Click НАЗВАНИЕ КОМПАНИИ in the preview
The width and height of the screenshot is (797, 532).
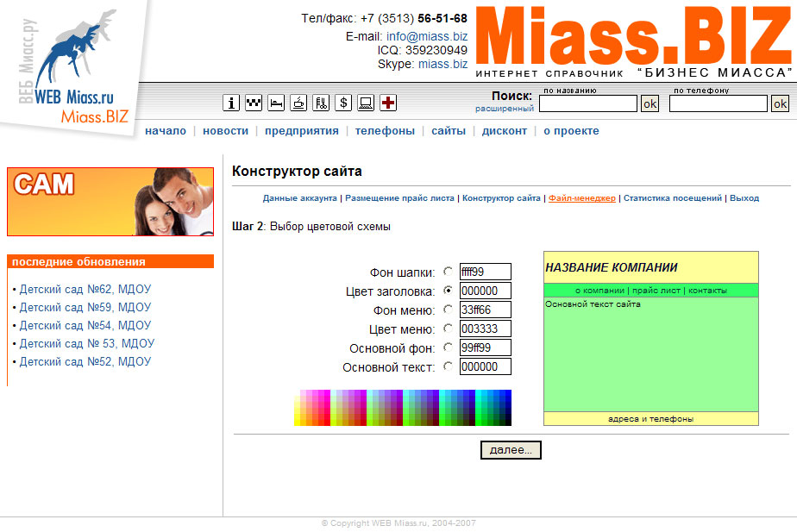612,267
